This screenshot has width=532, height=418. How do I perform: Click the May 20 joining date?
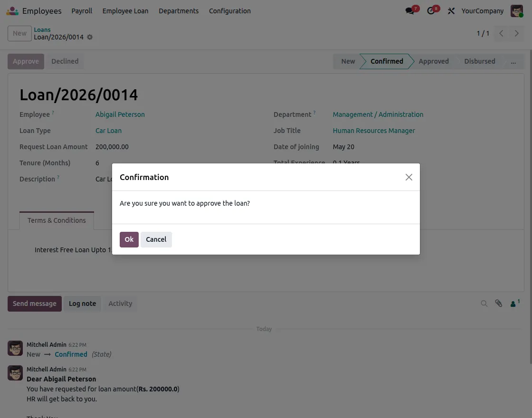click(343, 147)
